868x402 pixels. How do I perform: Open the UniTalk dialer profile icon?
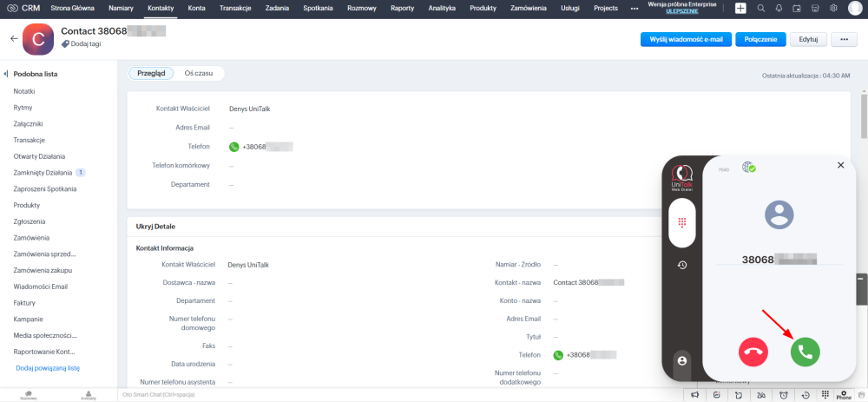(682, 359)
